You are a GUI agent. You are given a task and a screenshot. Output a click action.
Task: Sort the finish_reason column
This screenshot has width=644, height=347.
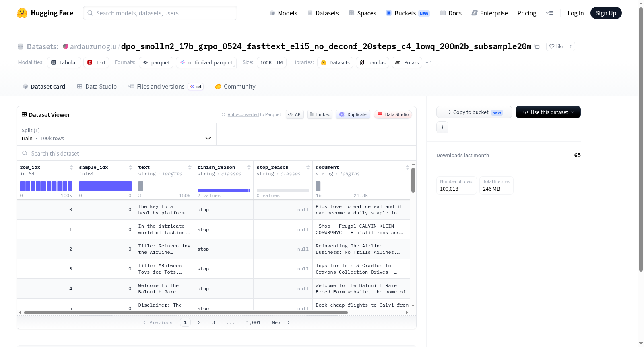pos(249,167)
